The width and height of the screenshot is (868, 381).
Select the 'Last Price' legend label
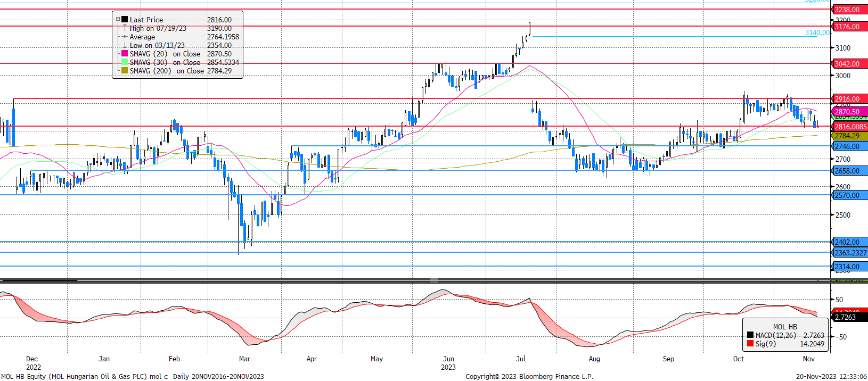click(146, 20)
